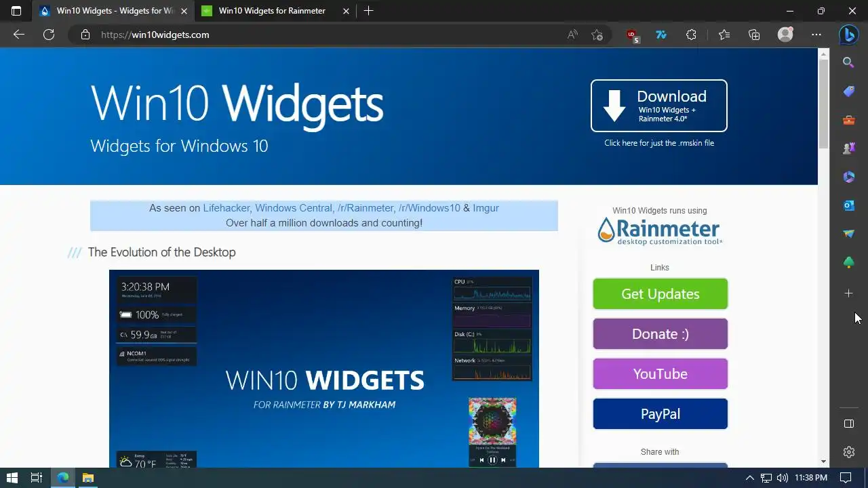Click the Rainmeter logo
868x488 pixels.
click(660, 231)
